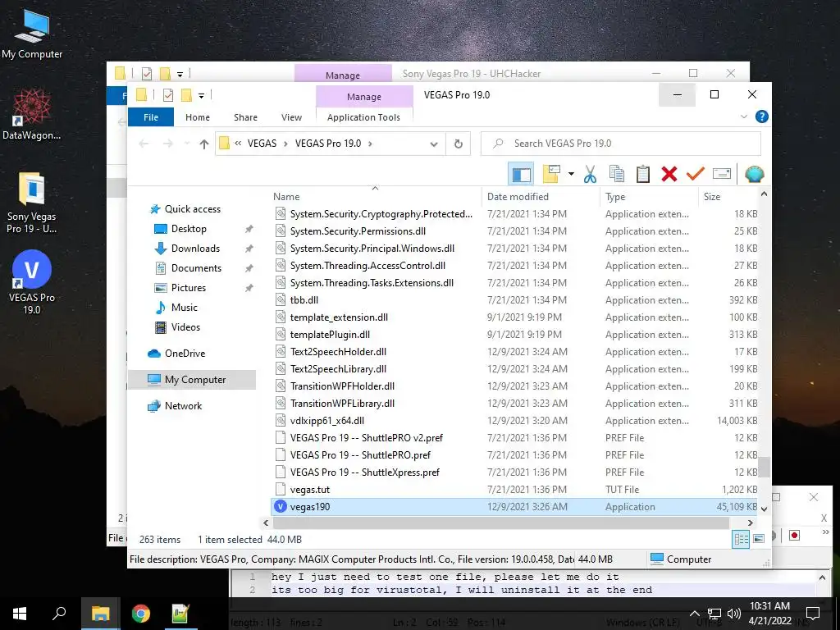Click the clipboard Paste icon

pos(643,174)
